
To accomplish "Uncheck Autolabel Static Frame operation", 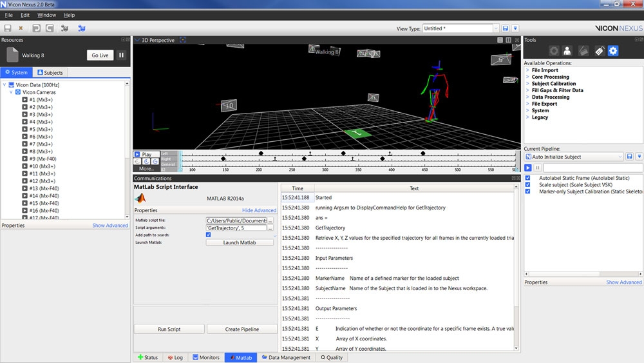I will tap(528, 178).
